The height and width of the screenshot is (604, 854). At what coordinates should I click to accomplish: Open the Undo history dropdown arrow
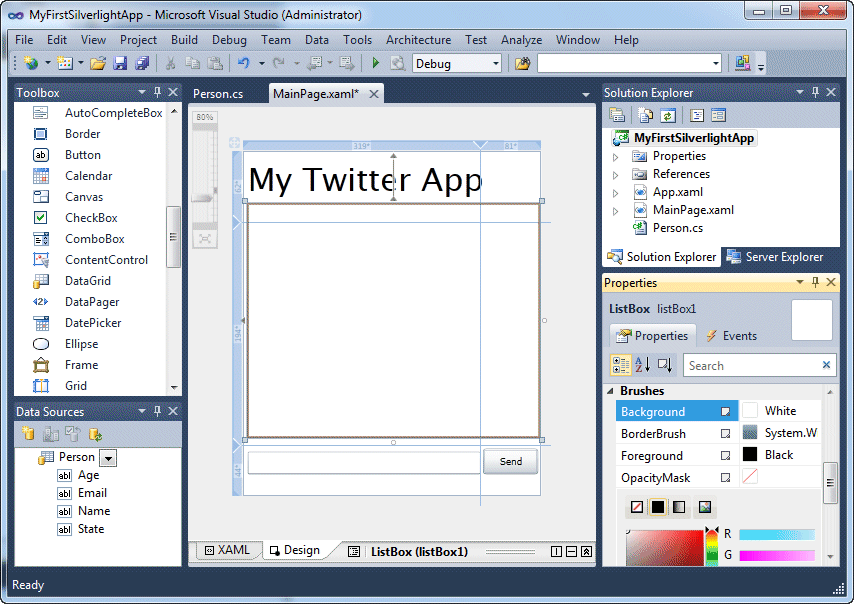click(x=262, y=64)
